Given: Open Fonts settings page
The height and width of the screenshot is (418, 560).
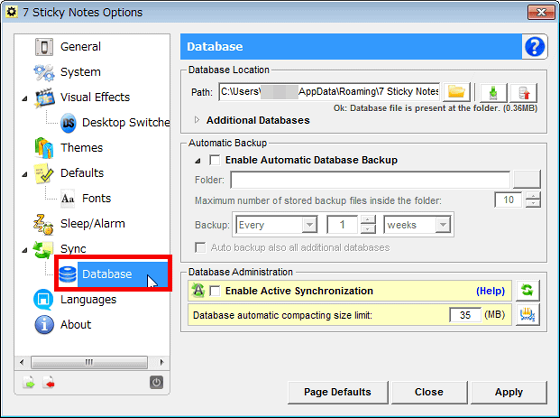Looking at the screenshot, I should click(96, 198).
